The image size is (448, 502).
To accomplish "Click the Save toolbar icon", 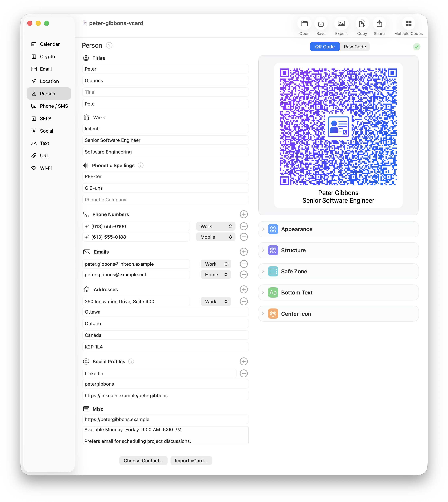I will pos(321,24).
